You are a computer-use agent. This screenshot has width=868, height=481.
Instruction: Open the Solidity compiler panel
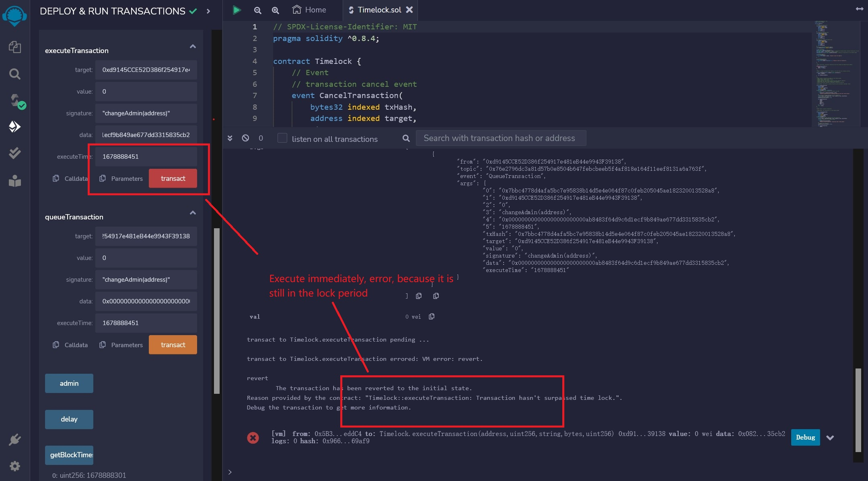click(15, 101)
